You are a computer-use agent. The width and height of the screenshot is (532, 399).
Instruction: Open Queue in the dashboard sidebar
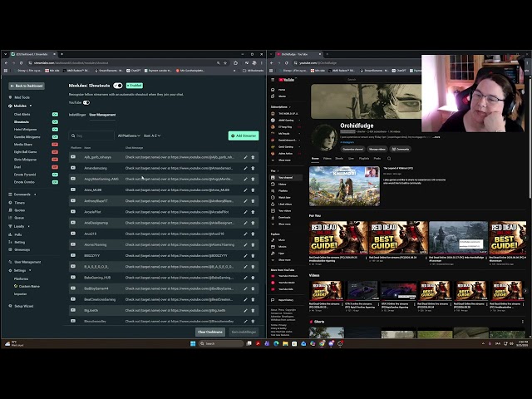point(19,218)
